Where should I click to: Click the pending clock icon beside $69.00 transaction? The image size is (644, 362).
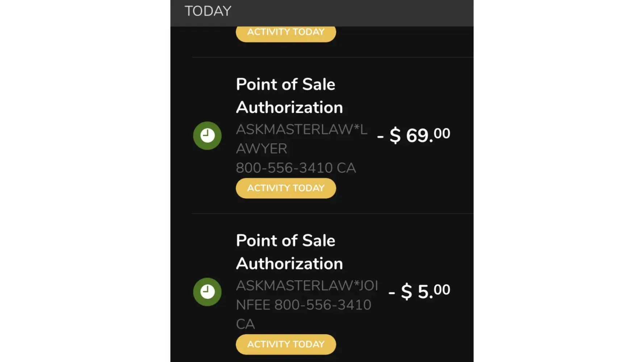pos(207,136)
